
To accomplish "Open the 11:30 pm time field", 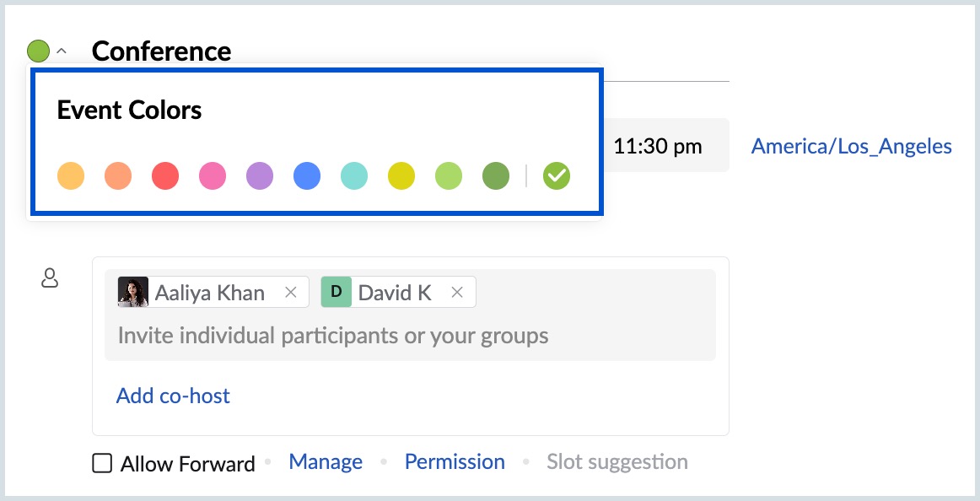I will point(658,146).
